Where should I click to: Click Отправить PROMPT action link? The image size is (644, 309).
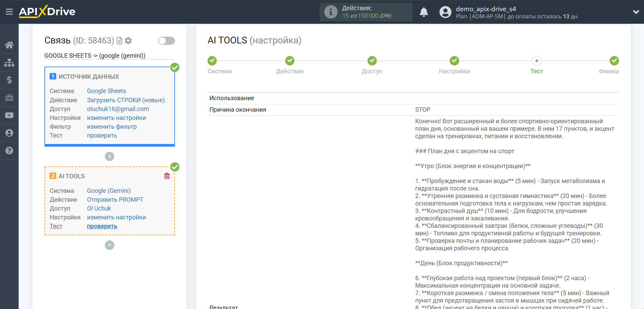(x=115, y=200)
